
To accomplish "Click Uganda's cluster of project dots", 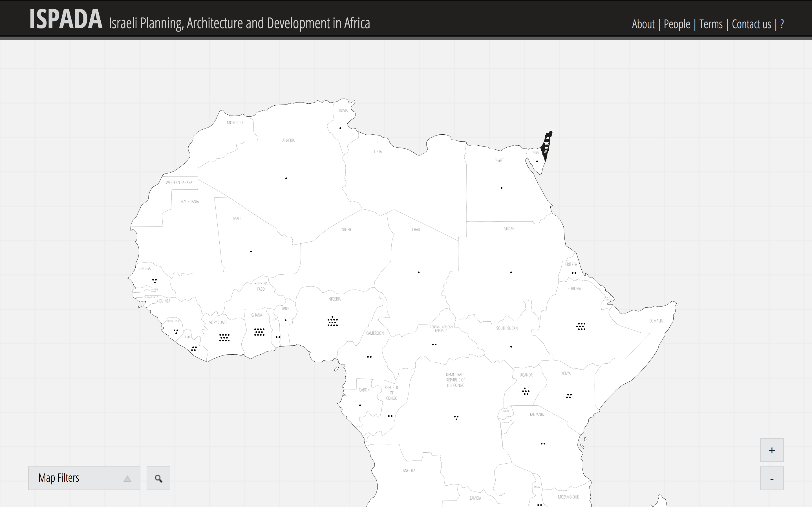I will coord(526,392).
